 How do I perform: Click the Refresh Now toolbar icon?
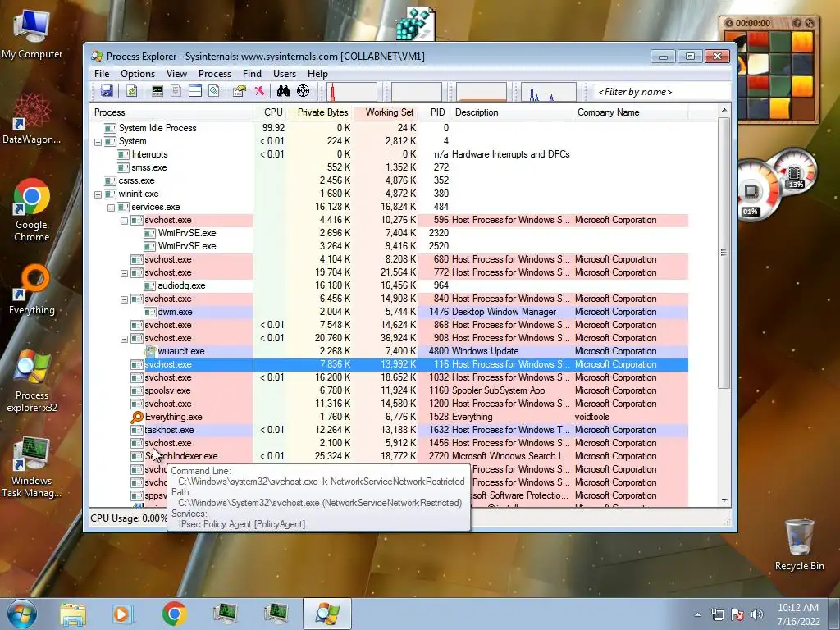131,91
